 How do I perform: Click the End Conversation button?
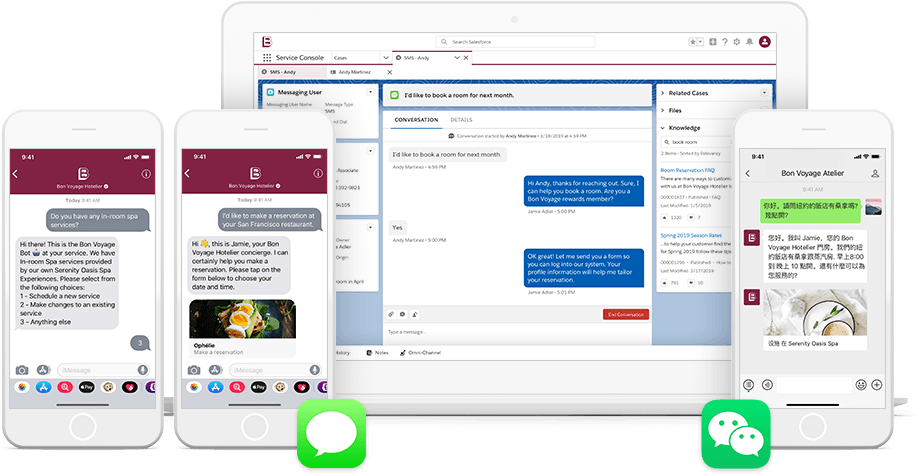click(x=625, y=314)
